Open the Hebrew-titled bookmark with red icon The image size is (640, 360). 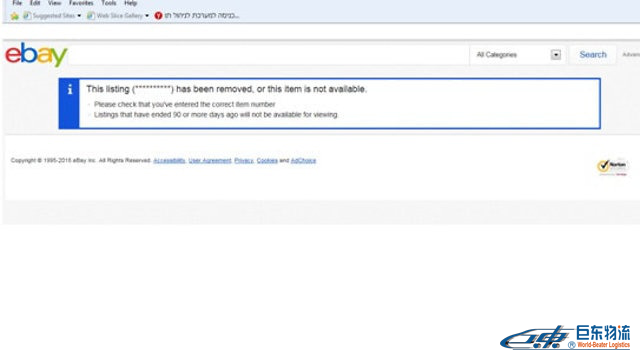click(197, 16)
